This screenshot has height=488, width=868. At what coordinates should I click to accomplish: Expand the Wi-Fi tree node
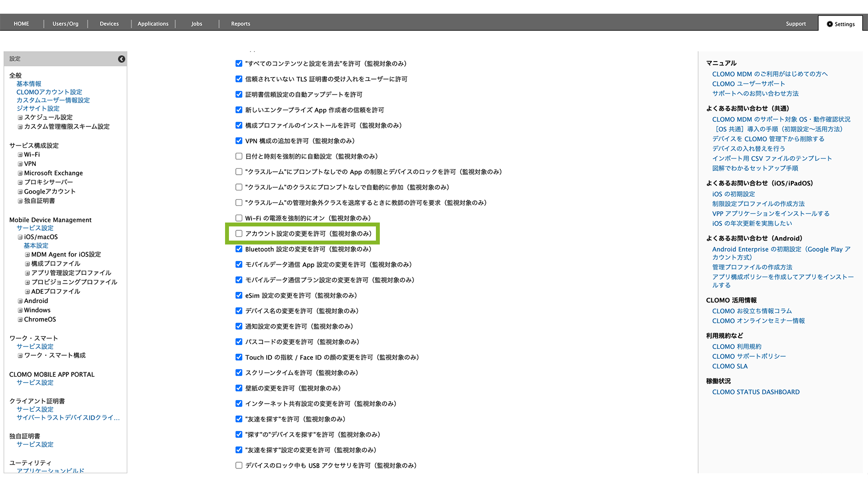click(20, 155)
